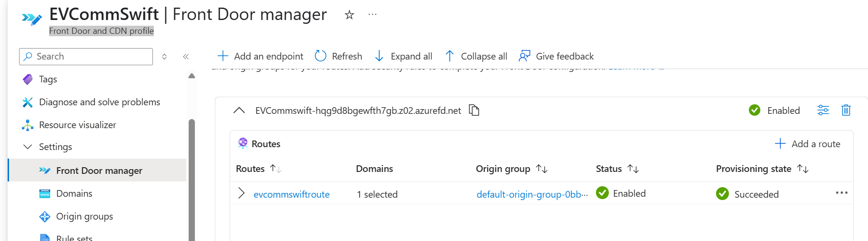
Task: Delete the endpoint with the trash icon
Action: click(846, 110)
